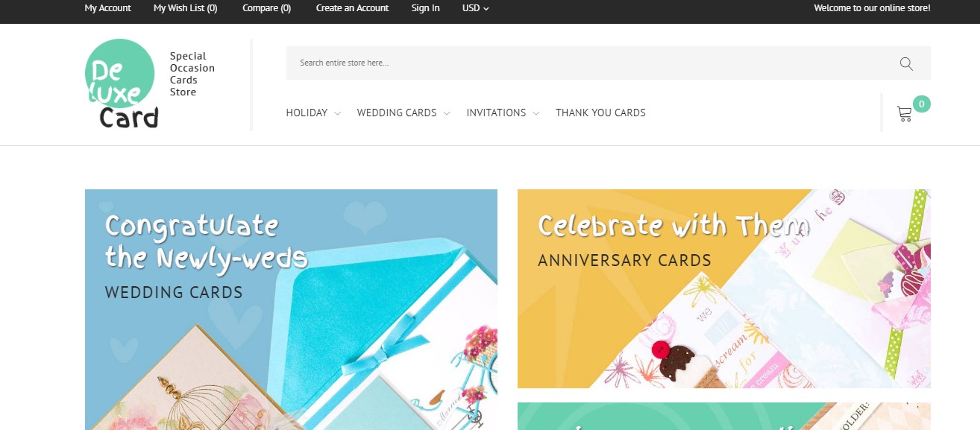Screen dimensions: 980x430
Task: Open the Holiday menu item
Action: pyautogui.click(x=307, y=113)
